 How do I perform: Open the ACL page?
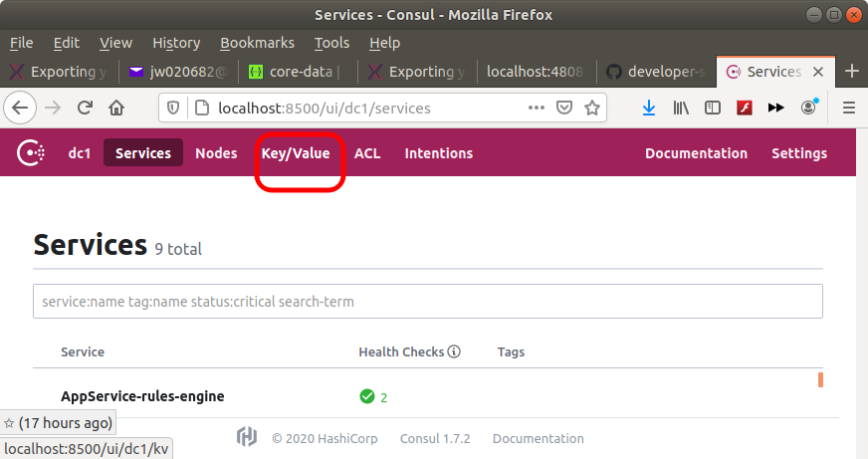(x=367, y=153)
